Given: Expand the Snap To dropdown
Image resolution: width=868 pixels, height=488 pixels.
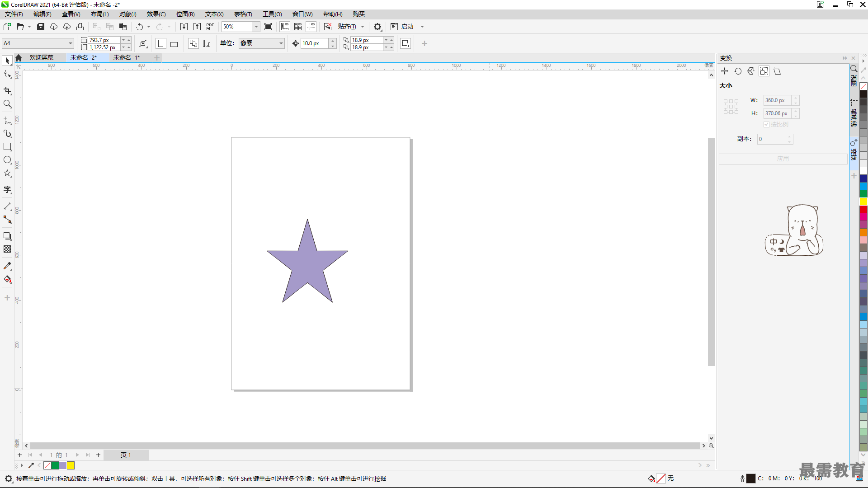Looking at the screenshot, I should point(363,27).
